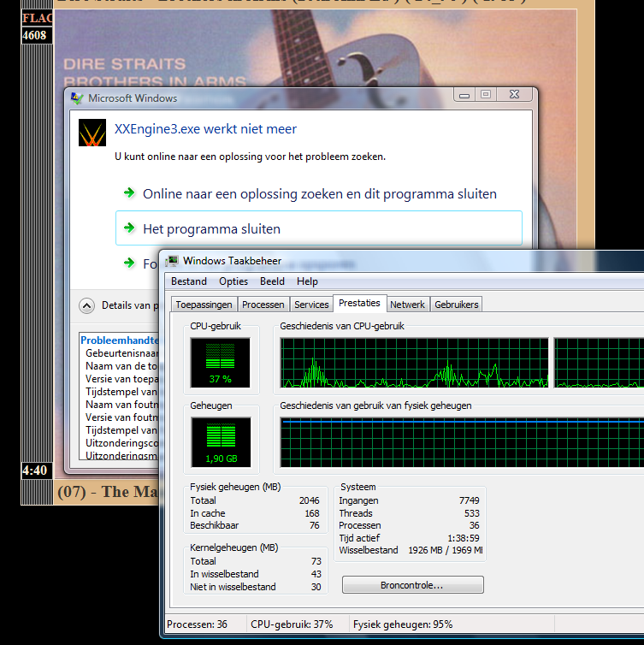Viewport: 644px width, 645px height.
Task: Switch to the Gebruikers tab
Action: (457, 305)
